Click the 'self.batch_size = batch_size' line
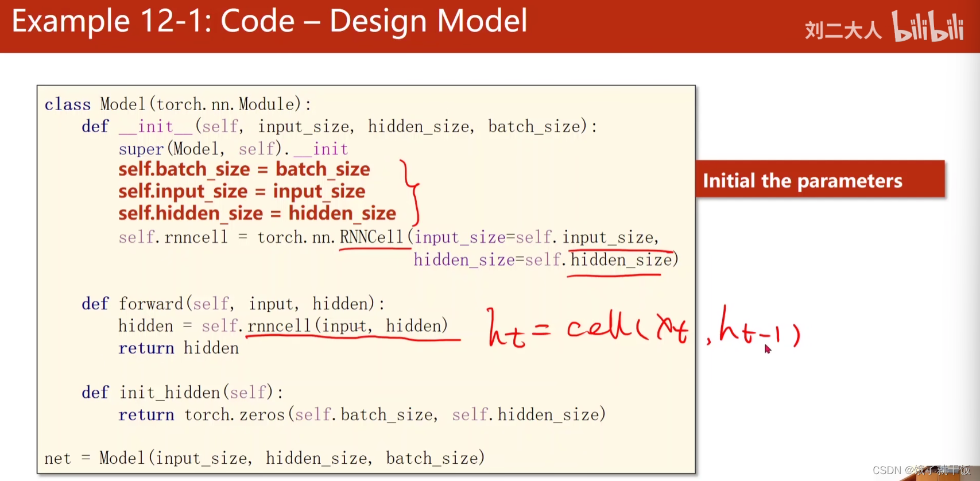 point(245,170)
